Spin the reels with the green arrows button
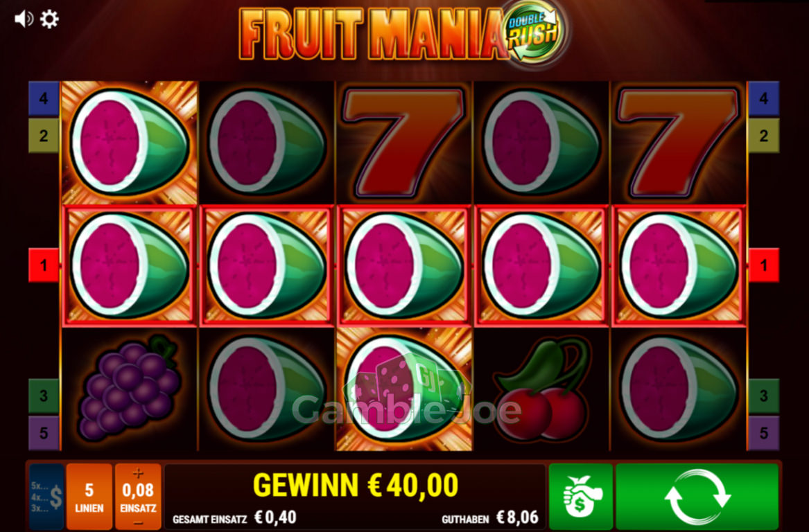The height and width of the screenshot is (532, 809). tap(697, 497)
